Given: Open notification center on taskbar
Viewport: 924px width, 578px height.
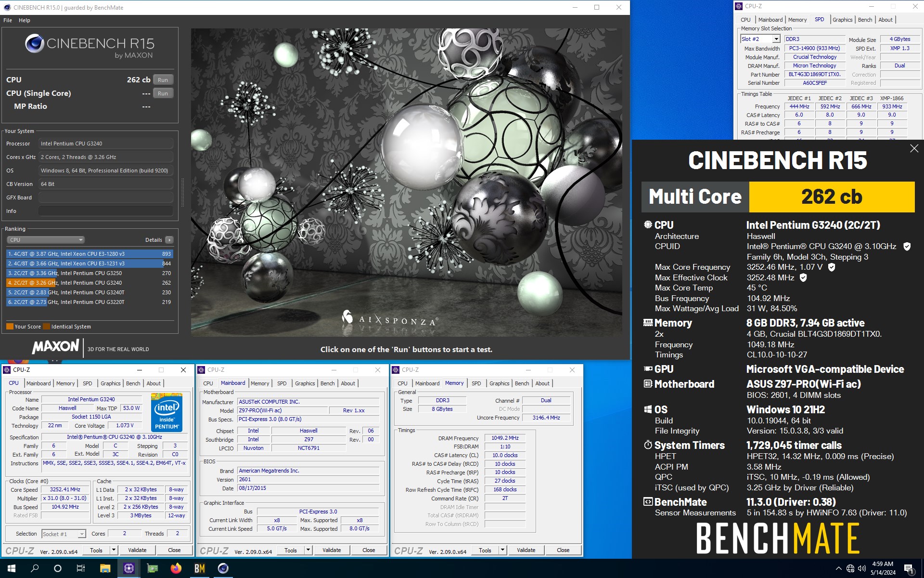Looking at the screenshot, I should click(909, 568).
